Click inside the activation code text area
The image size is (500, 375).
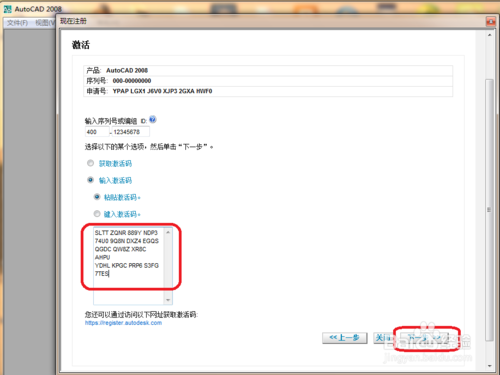coord(129,265)
